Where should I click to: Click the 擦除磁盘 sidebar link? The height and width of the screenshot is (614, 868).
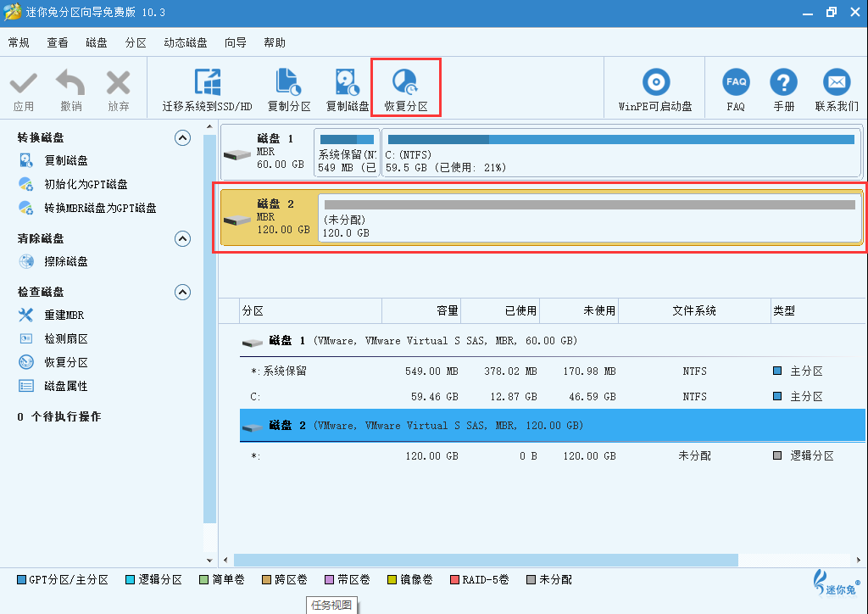coord(66,261)
